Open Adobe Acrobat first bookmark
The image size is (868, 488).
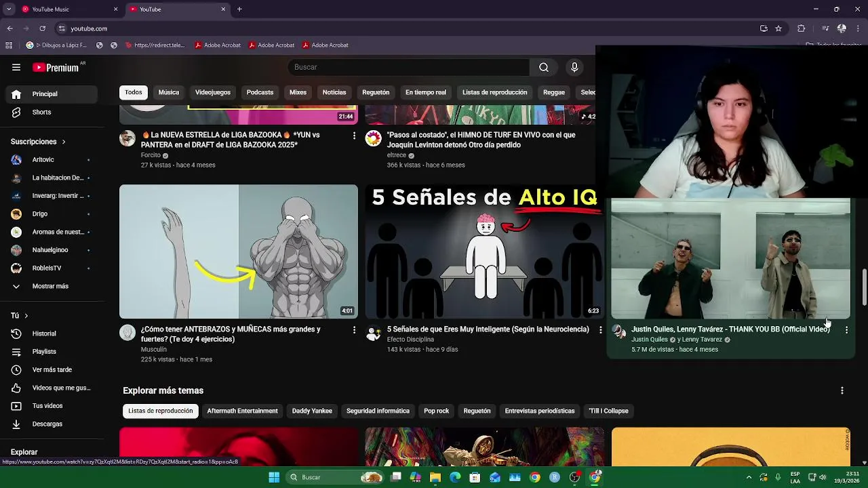(218, 45)
